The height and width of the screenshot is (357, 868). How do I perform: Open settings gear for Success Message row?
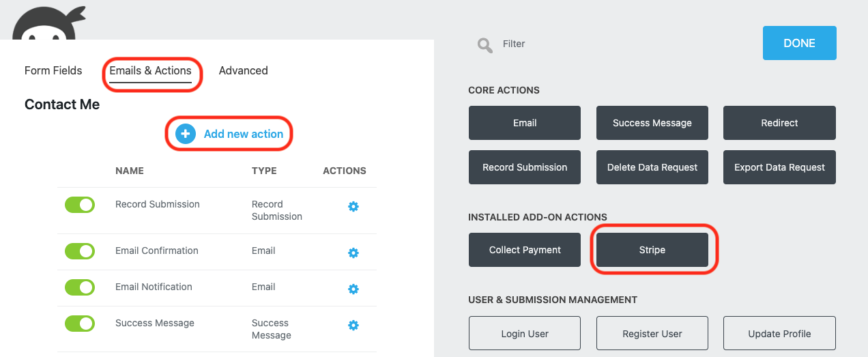click(353, 325)
